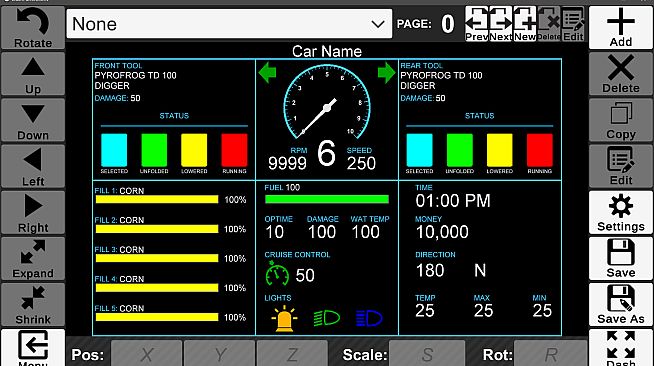654x366 pixels.
Task: Nudge element Right with arrow button
Action: [x=33, y=213]
